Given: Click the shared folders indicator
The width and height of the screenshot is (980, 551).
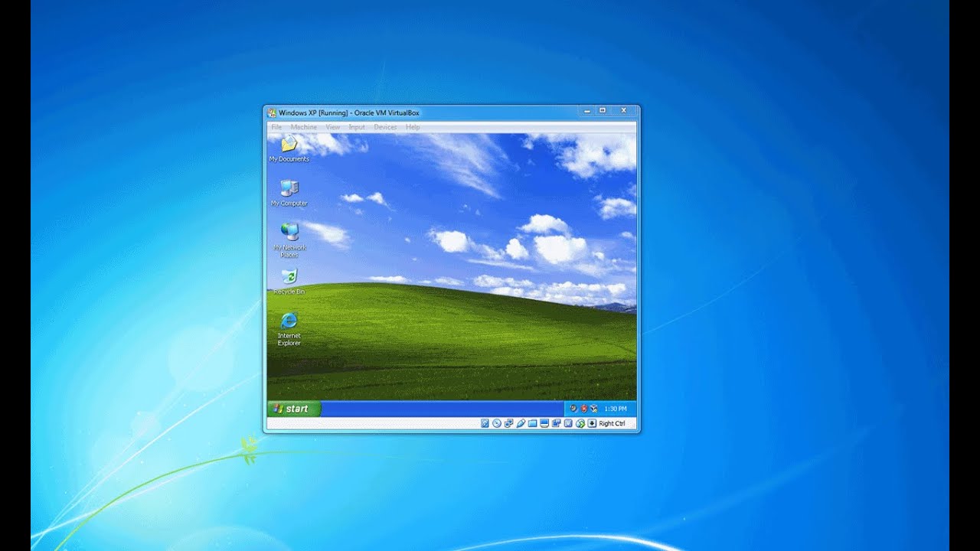Looking at the screenshot, I should pos(533,423).
